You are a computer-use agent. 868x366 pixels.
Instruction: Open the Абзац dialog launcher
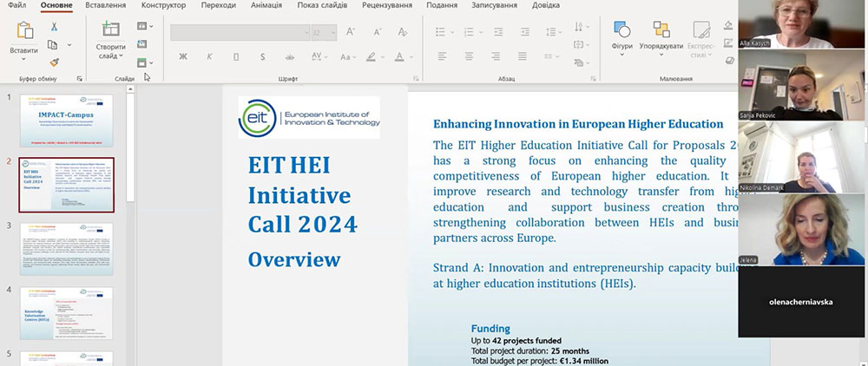[594, 79]
